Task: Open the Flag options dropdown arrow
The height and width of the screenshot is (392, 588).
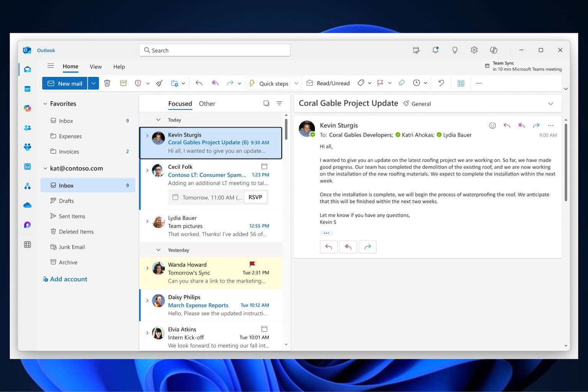Action: 390,83
